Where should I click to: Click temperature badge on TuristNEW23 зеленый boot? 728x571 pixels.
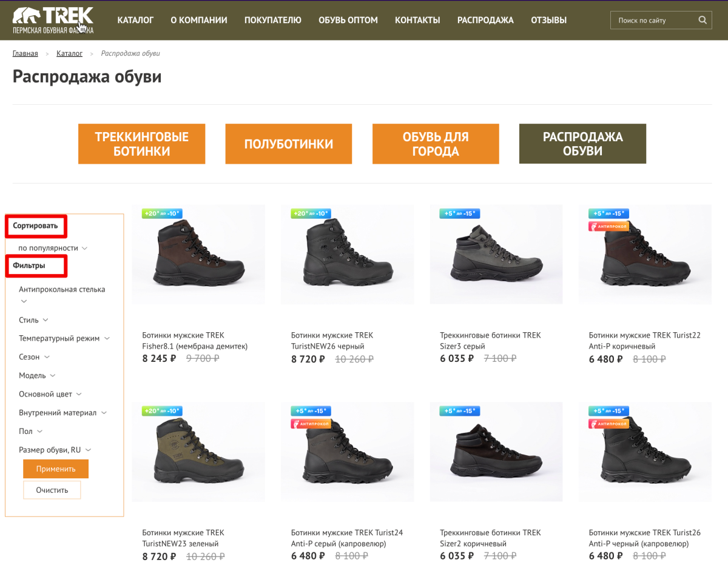pos(162,411)
